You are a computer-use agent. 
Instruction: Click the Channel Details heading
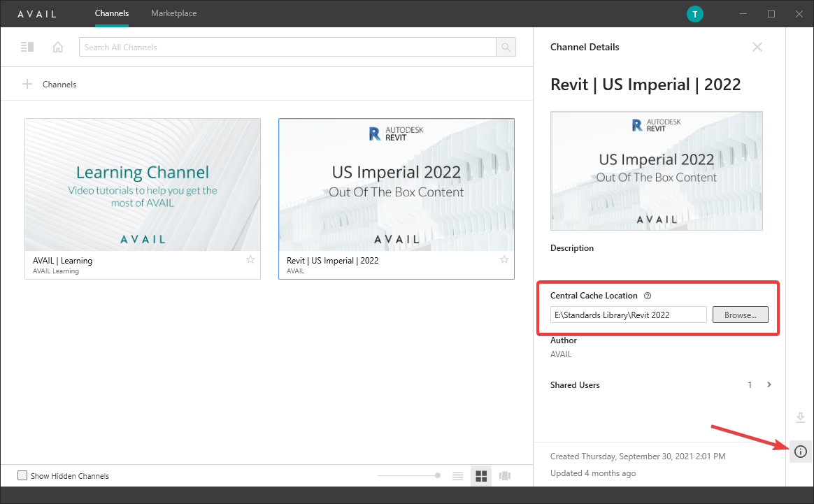[x=585, y=48]
